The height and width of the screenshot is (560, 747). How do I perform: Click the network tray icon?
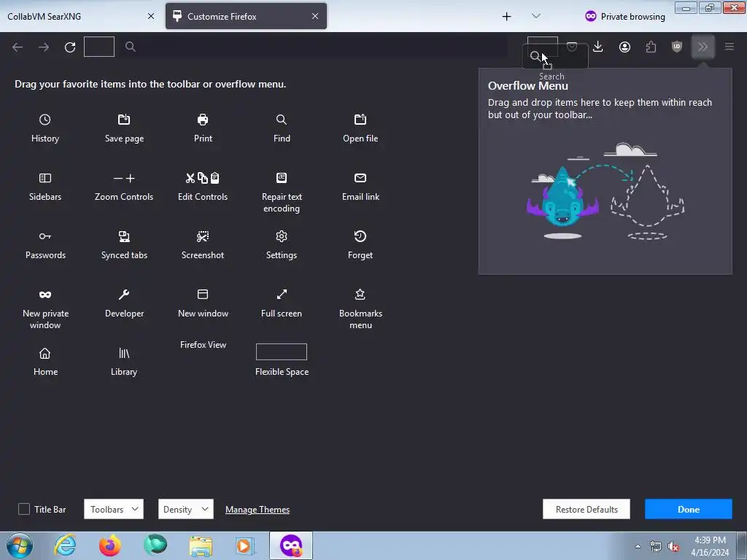tap(656, 547)
